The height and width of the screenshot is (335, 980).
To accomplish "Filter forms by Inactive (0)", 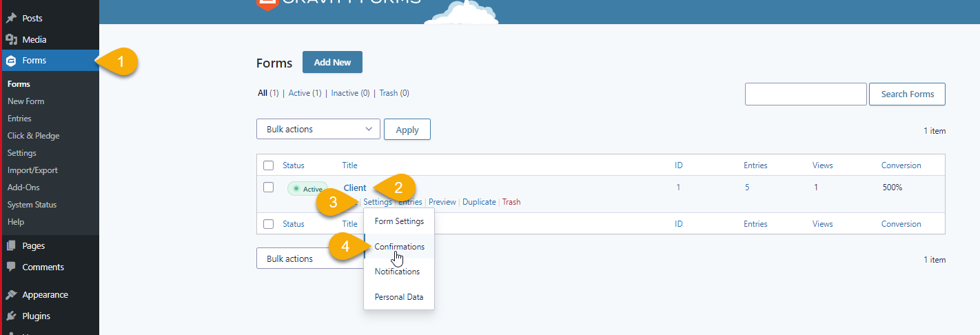I will pyautogui.click(x=350, y=93).
